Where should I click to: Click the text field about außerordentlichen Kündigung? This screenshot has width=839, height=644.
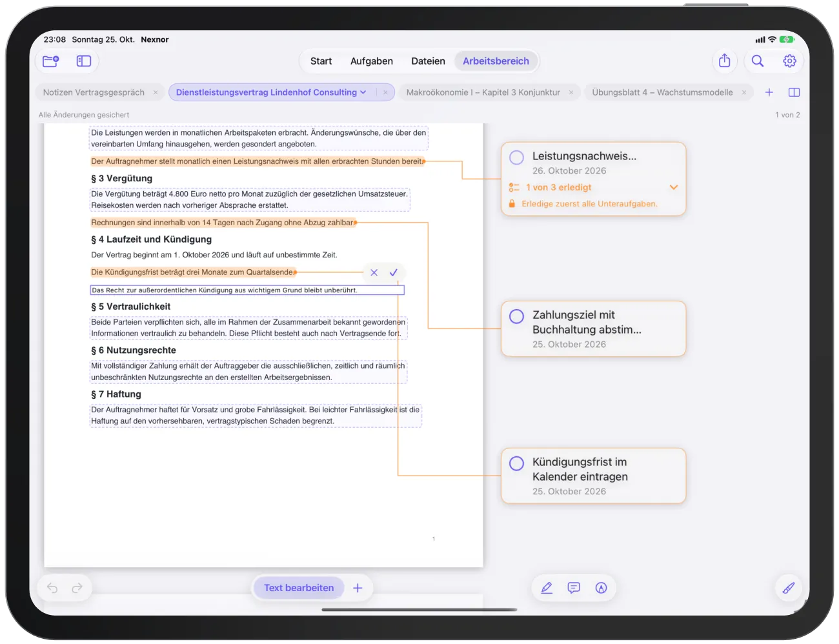tap(247, 290)
